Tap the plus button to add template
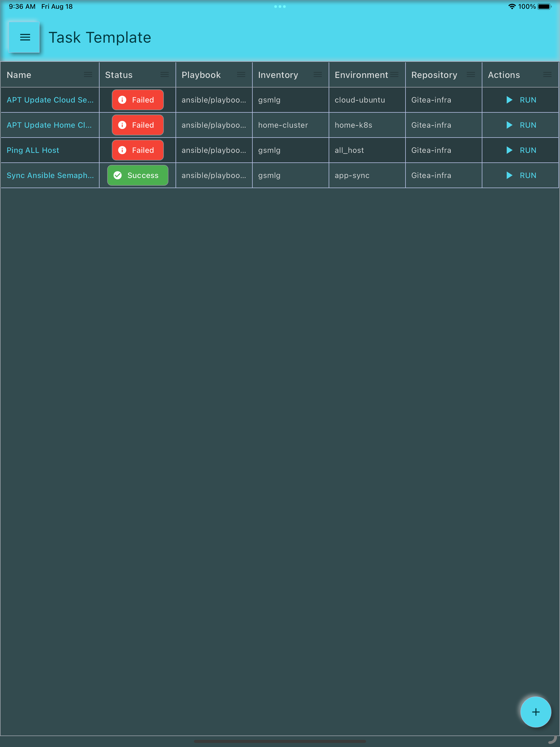 pyautogui.click(x=535, y=711)
